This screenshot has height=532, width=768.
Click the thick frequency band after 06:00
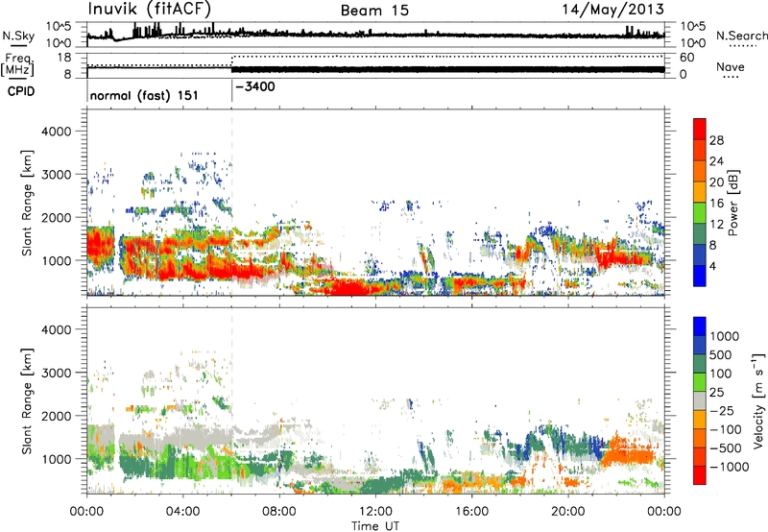[x=447, y=69]
